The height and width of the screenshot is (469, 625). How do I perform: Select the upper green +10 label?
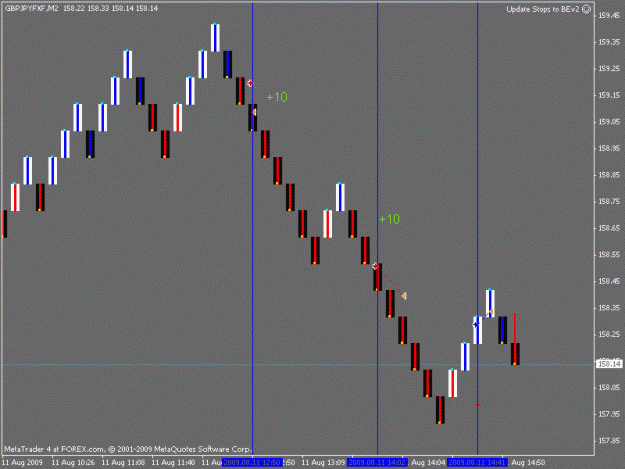point(277,97)
